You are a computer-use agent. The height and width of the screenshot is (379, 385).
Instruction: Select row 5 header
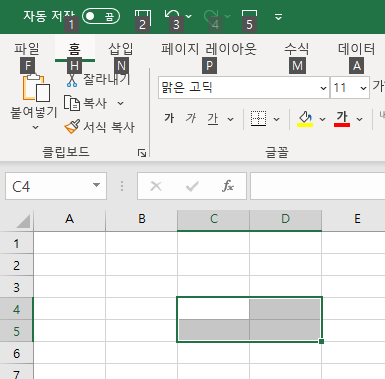tap(16, 331)
